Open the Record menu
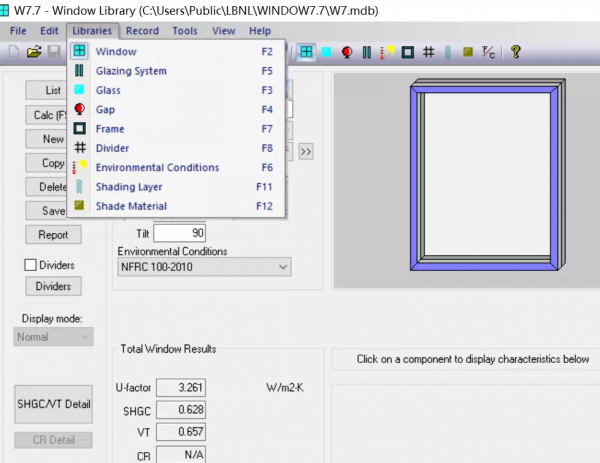Viewport: 600px width, 463px height. [142, 31]
